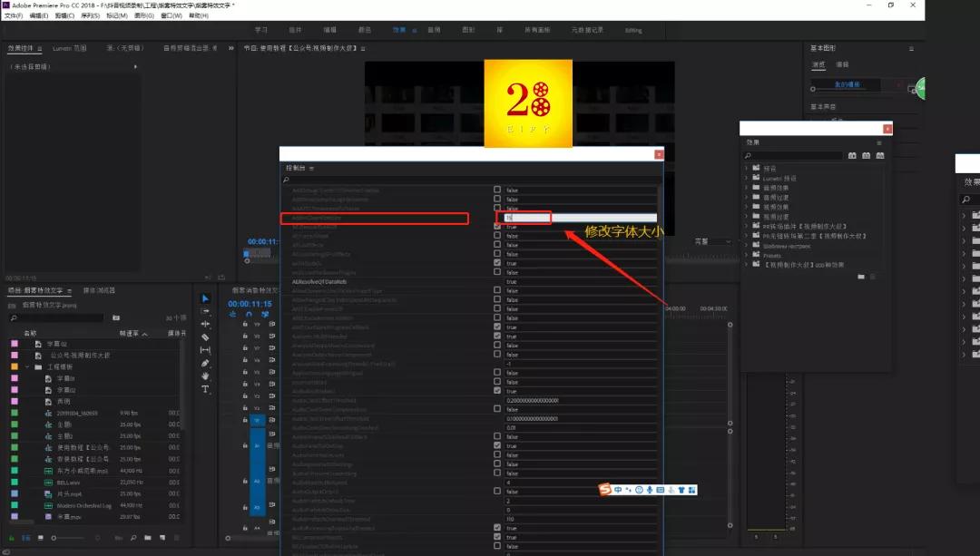The image size is (980, 556).
Task: Click the console search field
Action: point(472,180)
